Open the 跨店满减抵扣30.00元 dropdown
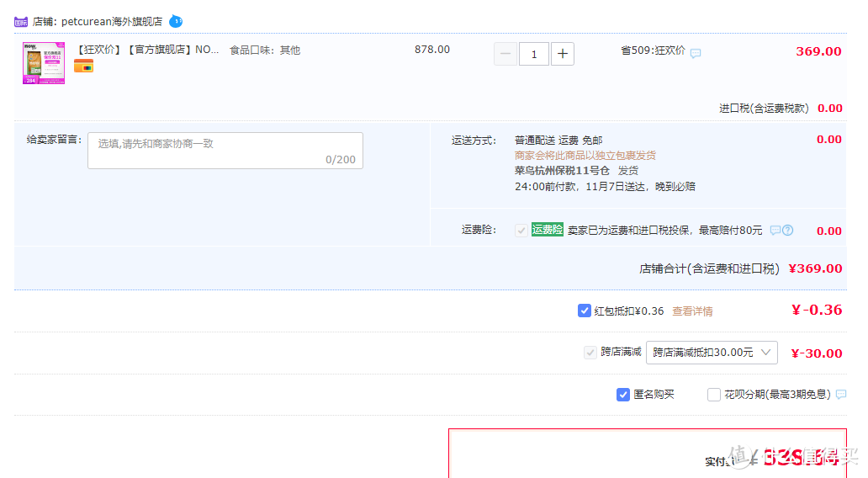Viewport: 868px width, 478px height. 712,353
